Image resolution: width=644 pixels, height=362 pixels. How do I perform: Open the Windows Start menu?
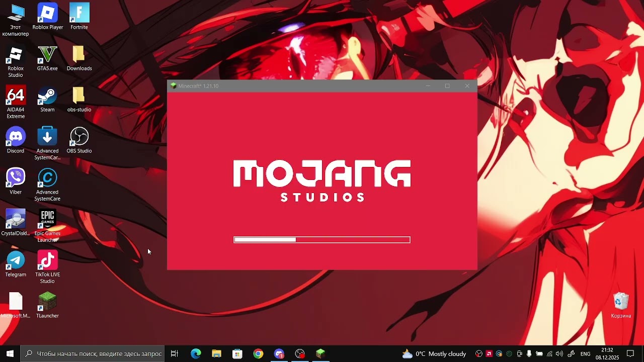click(x=10, y=354)
